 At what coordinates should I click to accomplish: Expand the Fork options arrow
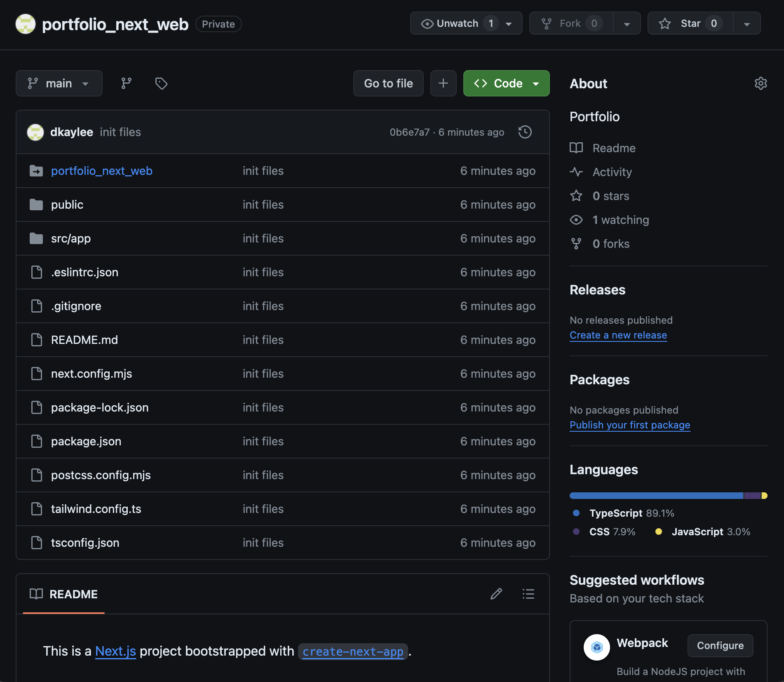(x=627, y=24)
